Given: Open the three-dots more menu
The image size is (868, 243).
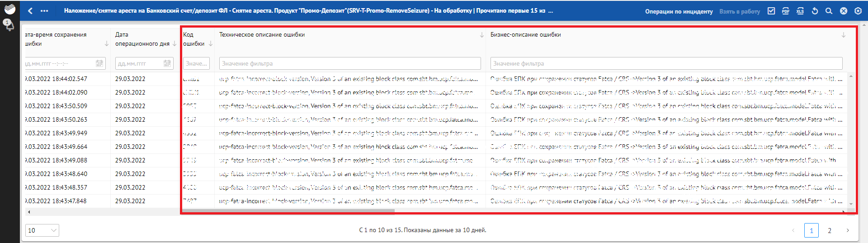Looking at the screenshot, I should pyautogui.click(x=44, y=11).
